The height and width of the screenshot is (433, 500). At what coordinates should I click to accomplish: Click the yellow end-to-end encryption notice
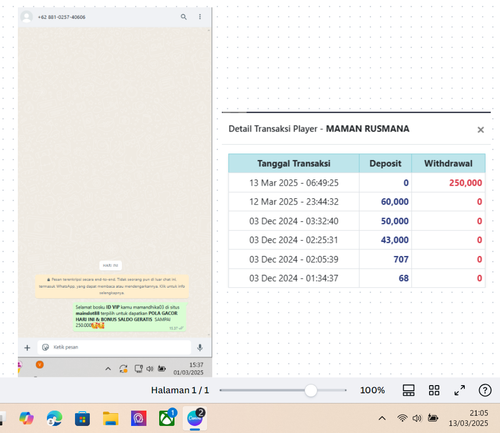112,286
